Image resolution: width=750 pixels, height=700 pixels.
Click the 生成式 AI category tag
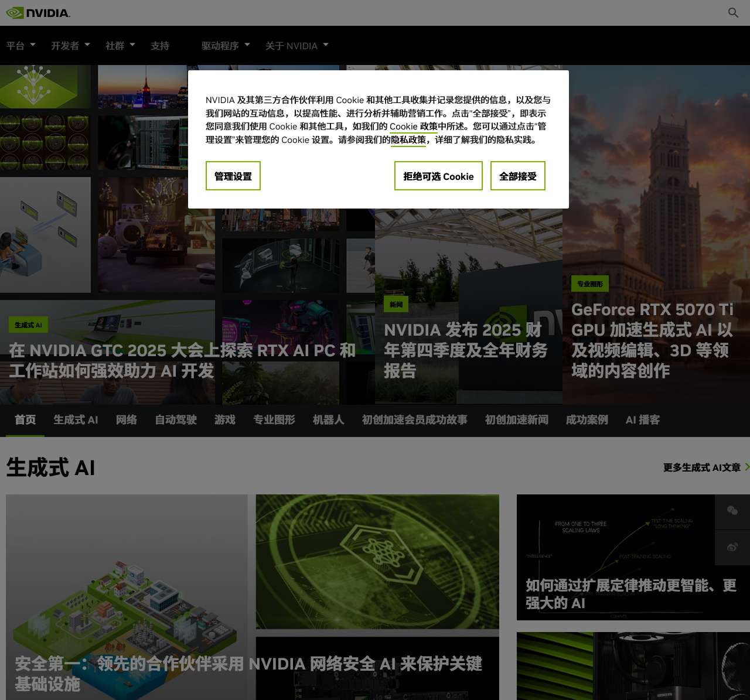pos(28,325)
